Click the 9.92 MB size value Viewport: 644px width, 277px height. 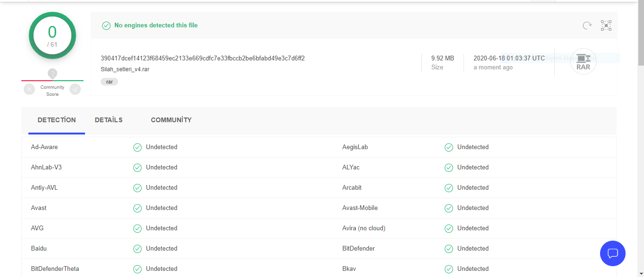click(x=443, y=59)
